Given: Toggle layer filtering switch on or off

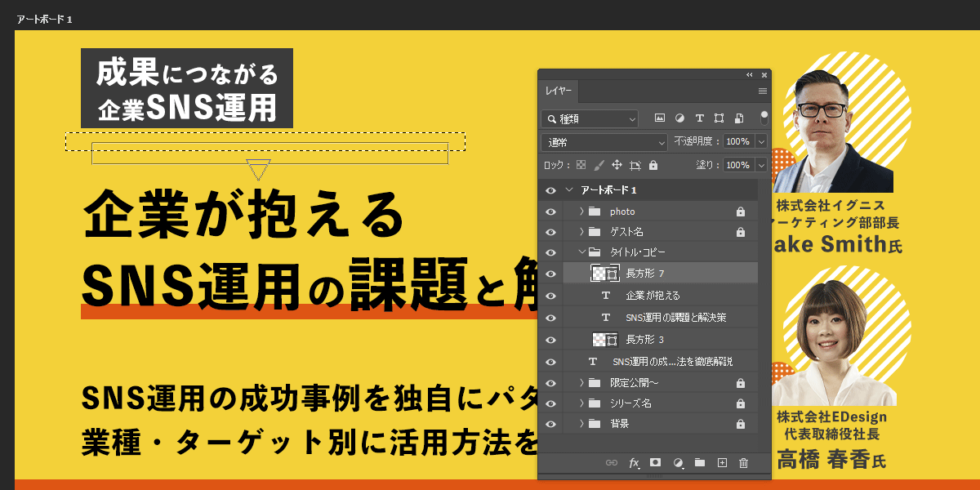Looking at the screenshot, I should 764,118.
